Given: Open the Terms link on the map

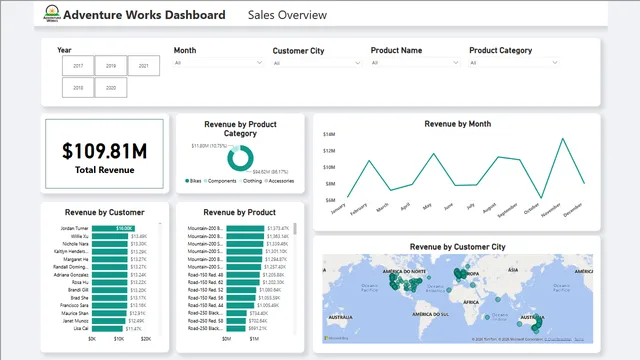Looking at the screenshot, I should 578,339.
